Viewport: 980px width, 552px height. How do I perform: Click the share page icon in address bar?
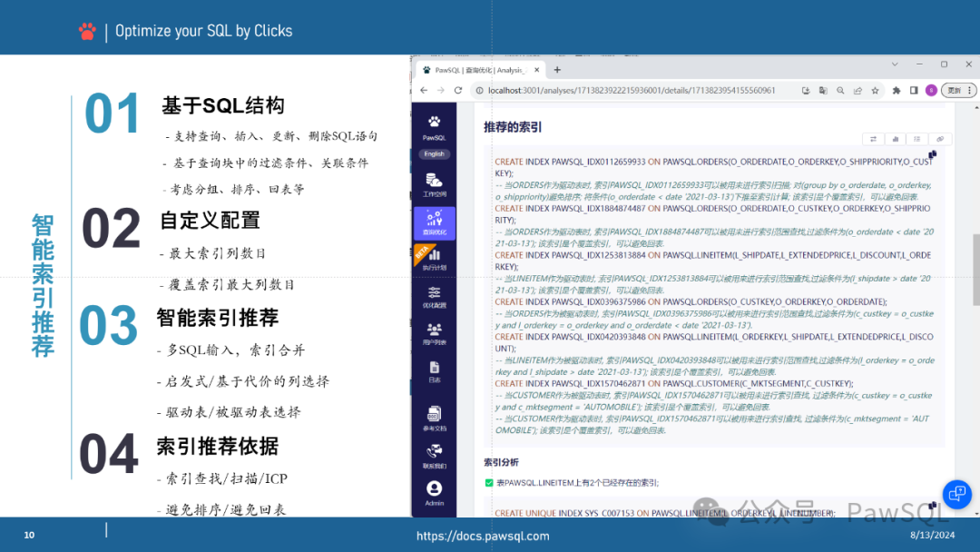click(857, 91)
